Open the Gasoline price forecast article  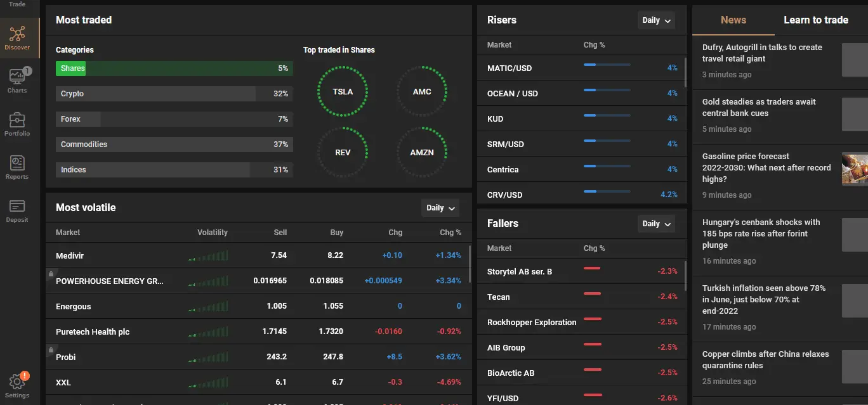780,176
